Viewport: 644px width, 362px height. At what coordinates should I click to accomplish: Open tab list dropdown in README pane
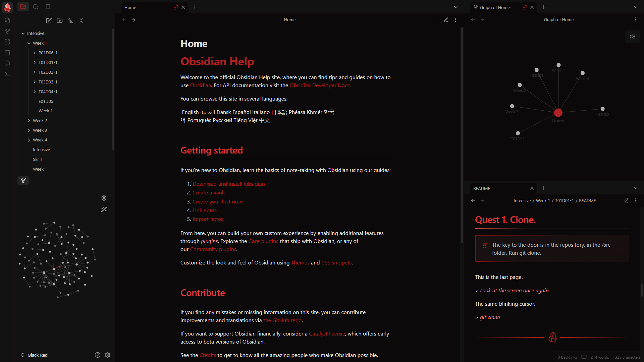pos(636,188)
